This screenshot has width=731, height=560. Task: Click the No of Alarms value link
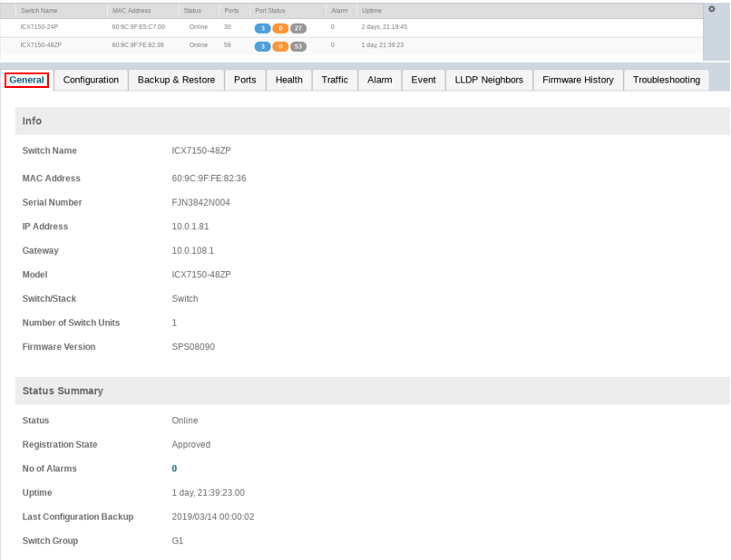174,468
